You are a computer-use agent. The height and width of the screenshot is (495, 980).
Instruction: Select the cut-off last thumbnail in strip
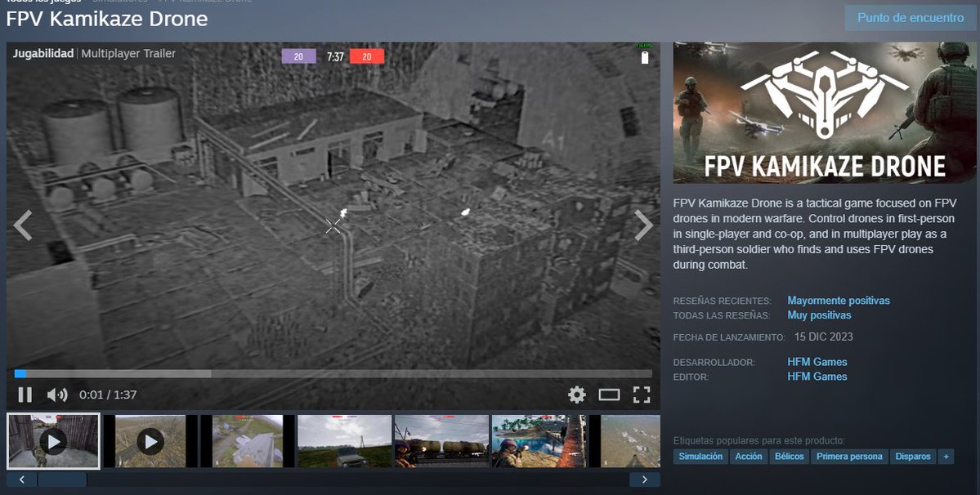click(625, 441)
